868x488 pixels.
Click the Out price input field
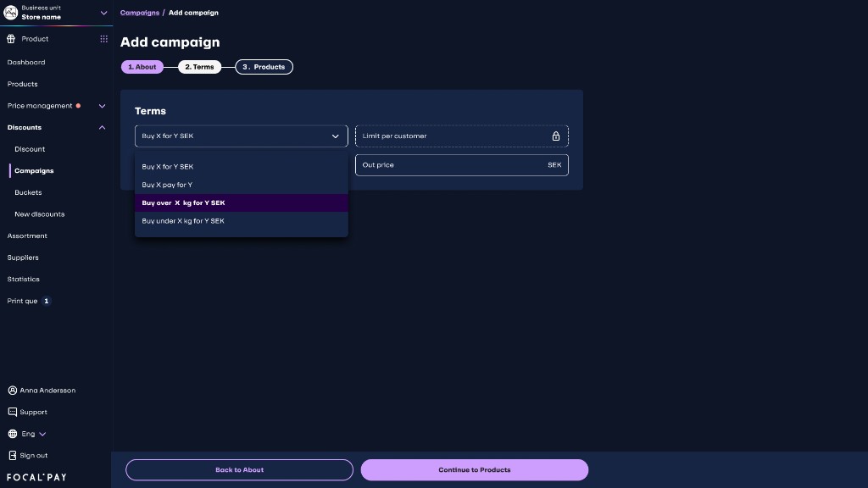(462, 165)
